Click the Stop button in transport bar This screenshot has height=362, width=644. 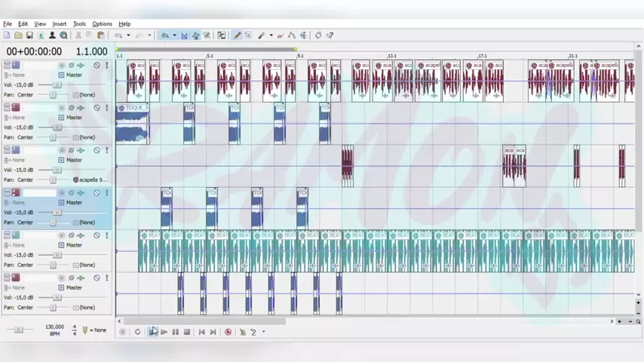point(186,332)
